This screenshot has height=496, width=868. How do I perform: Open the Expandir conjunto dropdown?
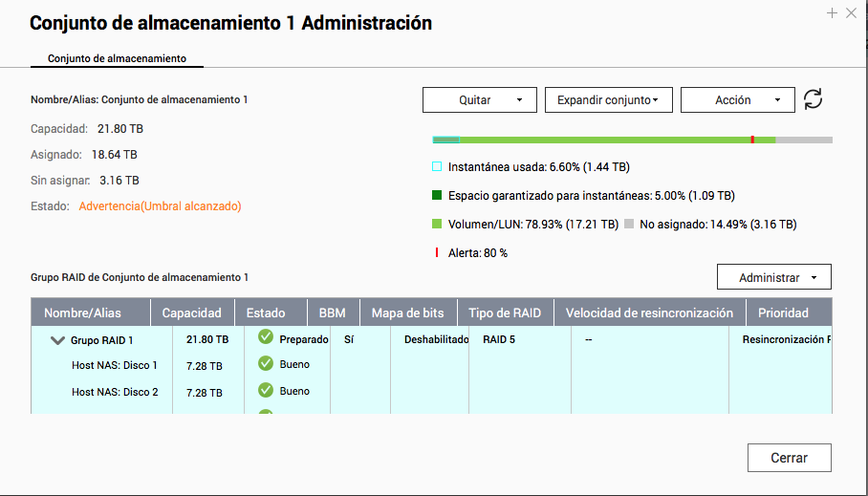tap(608, 100)
